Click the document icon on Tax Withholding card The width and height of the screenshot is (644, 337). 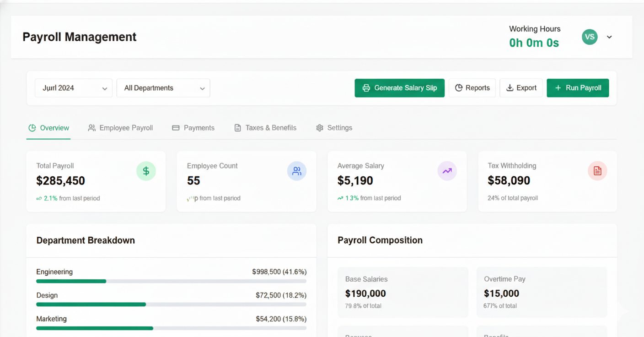(597, 171)
